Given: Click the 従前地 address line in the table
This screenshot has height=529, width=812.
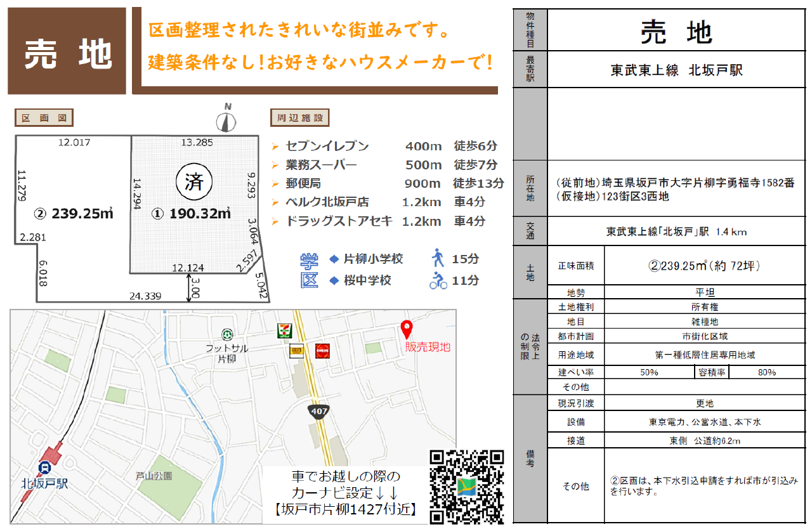Looking at the screenshot, I should click(x=675, y=181).
